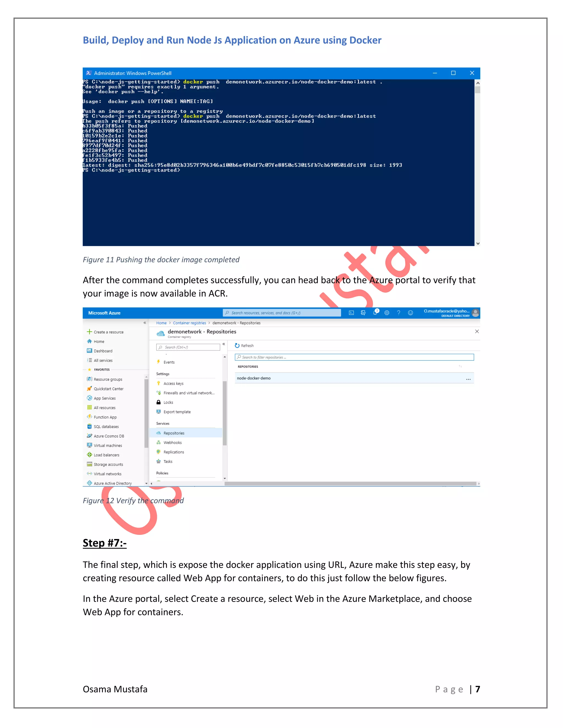Image resolution: width=563 pixels, height=728 pixels.
Task: Open Firewalls and virtual networks menu item
Action: [x=189, y=393]
